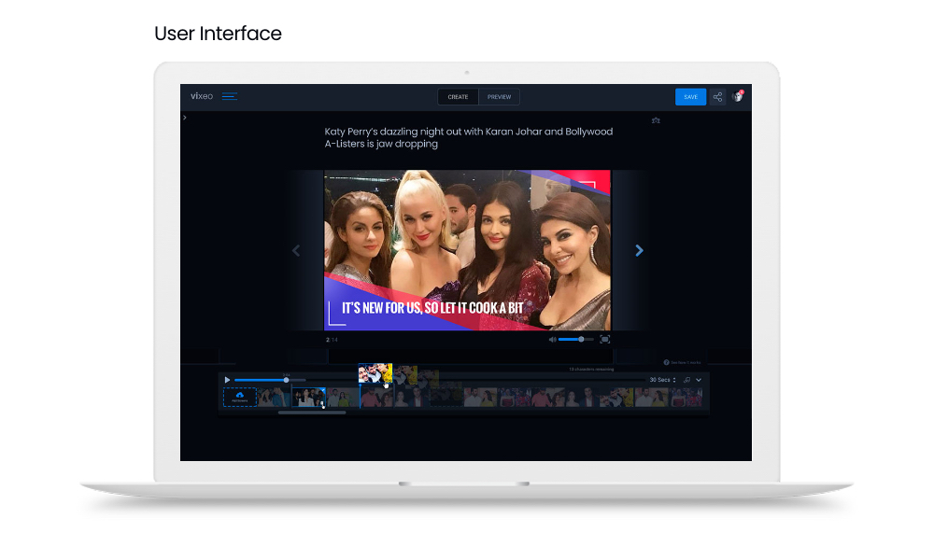
Task: Toggle fullscreen on the video player
Action: coord(604,339)
